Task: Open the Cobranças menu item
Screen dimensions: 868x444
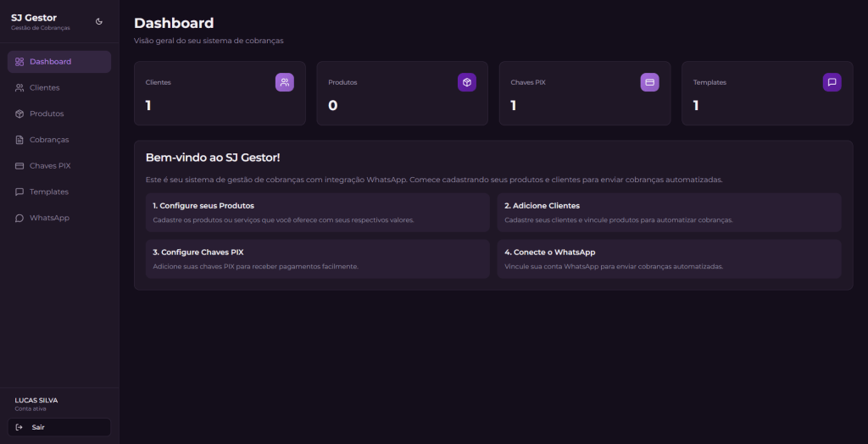Action: pyautogui.click(x=49, y=140)
